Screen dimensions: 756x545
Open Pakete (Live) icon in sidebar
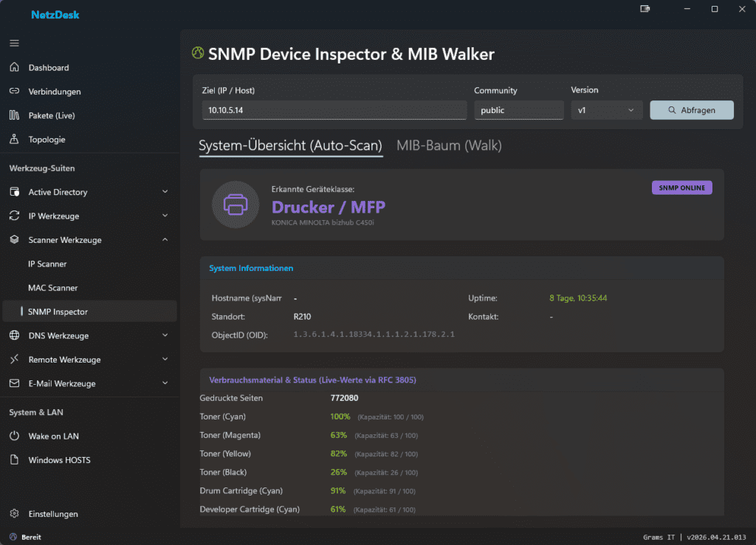point(14,115)
